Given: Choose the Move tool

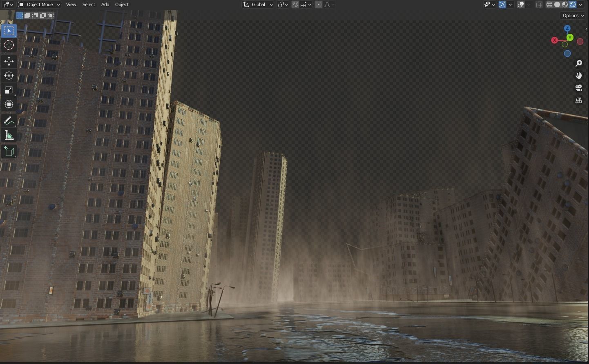Looking at the screenshot, I should pyautogui.click(x=9, y=61).
